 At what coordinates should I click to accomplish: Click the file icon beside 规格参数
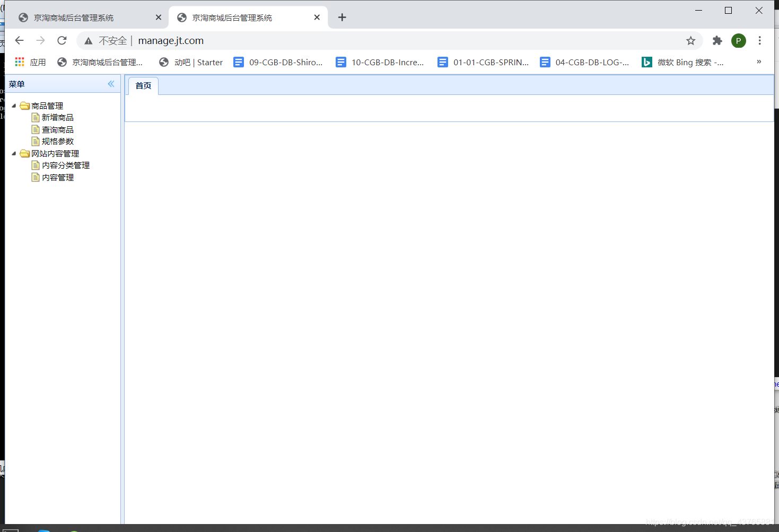click(x=36, y=141)
